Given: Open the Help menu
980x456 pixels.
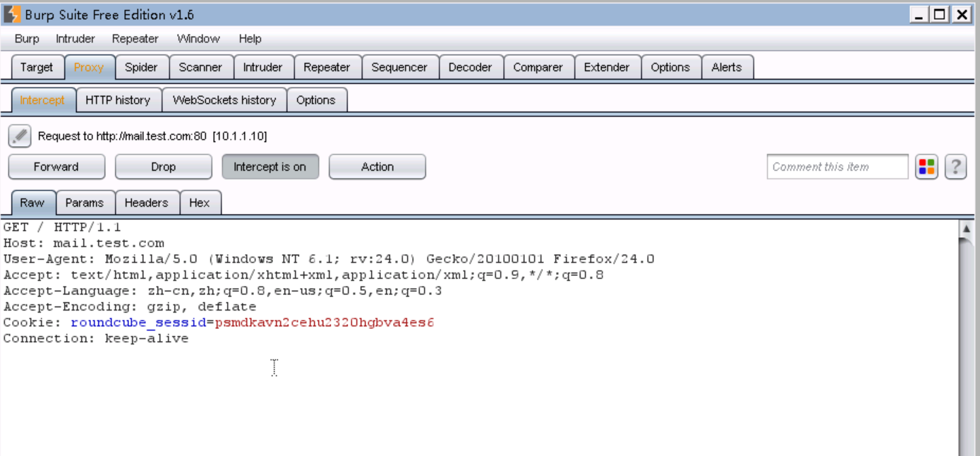Looking at the screenshot, I should (250, 39).
